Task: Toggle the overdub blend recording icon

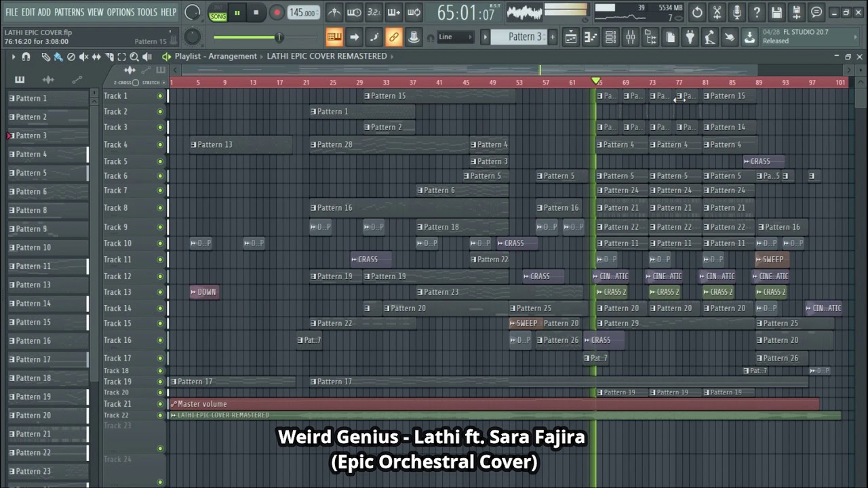Action: (x=394, y=12)
